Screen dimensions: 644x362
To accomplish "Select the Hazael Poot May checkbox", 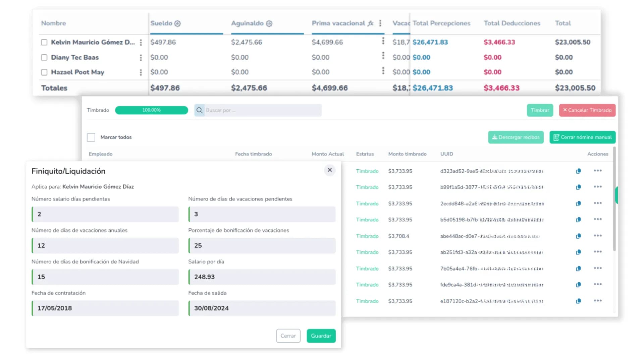I will click(44, 72).
